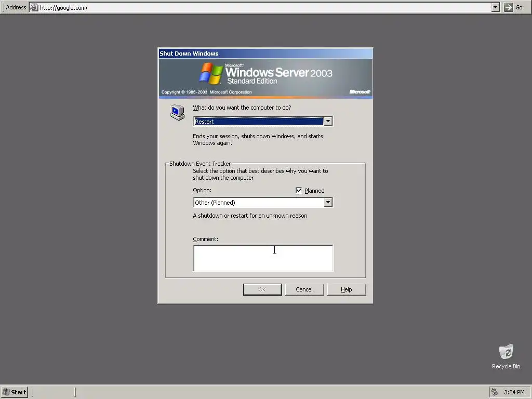The height and width of the screenshot is (399, 532).
Task: Click the Windows flag logo in the banner
Action: [x=211, y=73]
